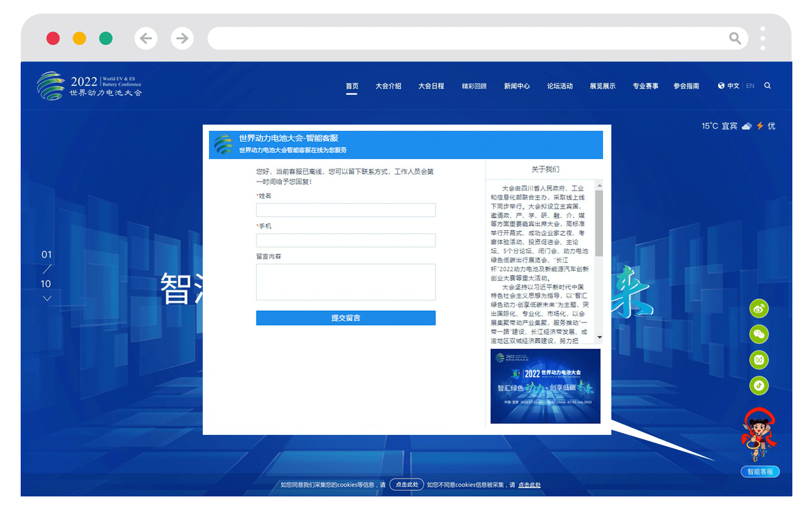The height and width of the screenshot is (514, 812).
Task: Click the mascot character icon
Action: (x=759, y=434)
